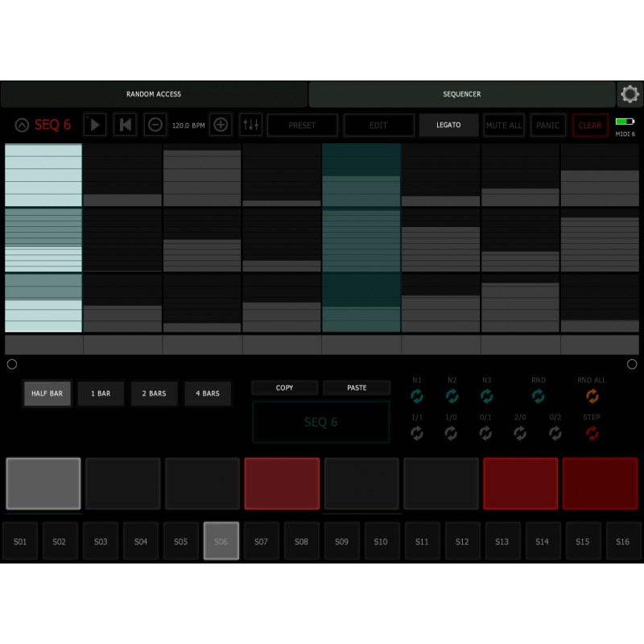The height and width of the screenshot is (644, 644).
Task: Toggle LEGATO mode on or off
Action: [x=448, y=125]
